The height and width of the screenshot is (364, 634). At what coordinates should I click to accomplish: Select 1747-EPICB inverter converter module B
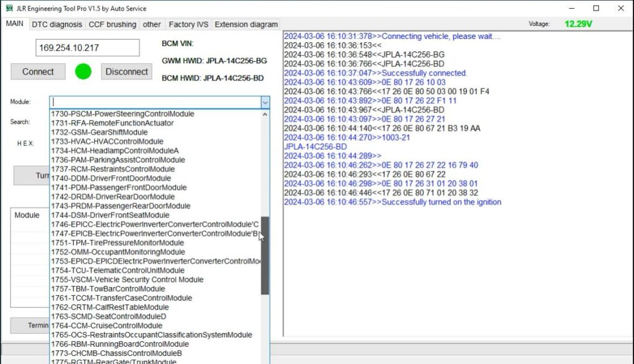pyautogui.click(x=155, y=234)
